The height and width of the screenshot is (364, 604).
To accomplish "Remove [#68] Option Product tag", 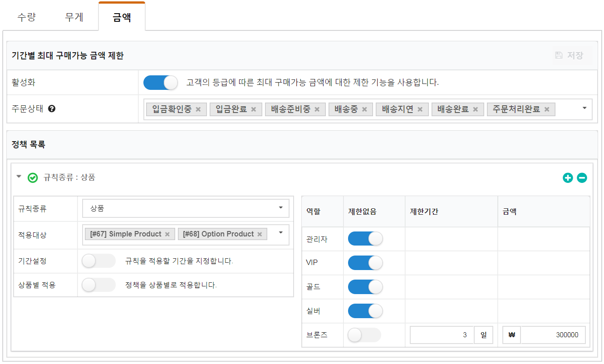I will (260, 234).
